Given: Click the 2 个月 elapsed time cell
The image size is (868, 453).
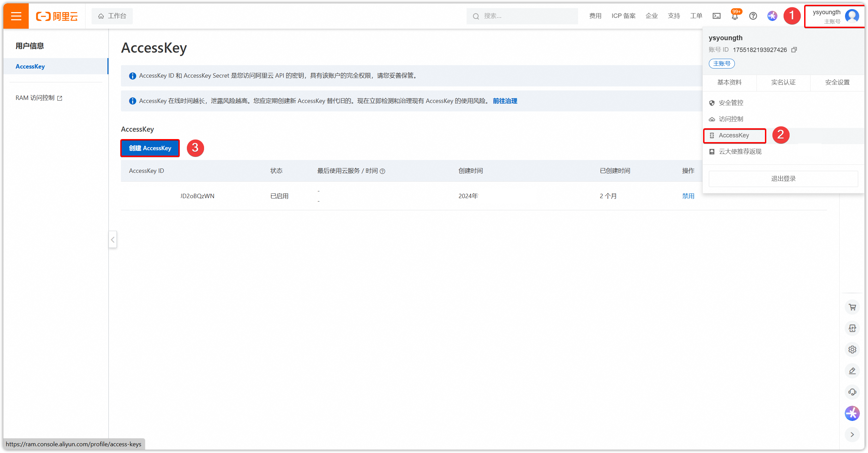Looking at the screenshot, I should point(608,196).
